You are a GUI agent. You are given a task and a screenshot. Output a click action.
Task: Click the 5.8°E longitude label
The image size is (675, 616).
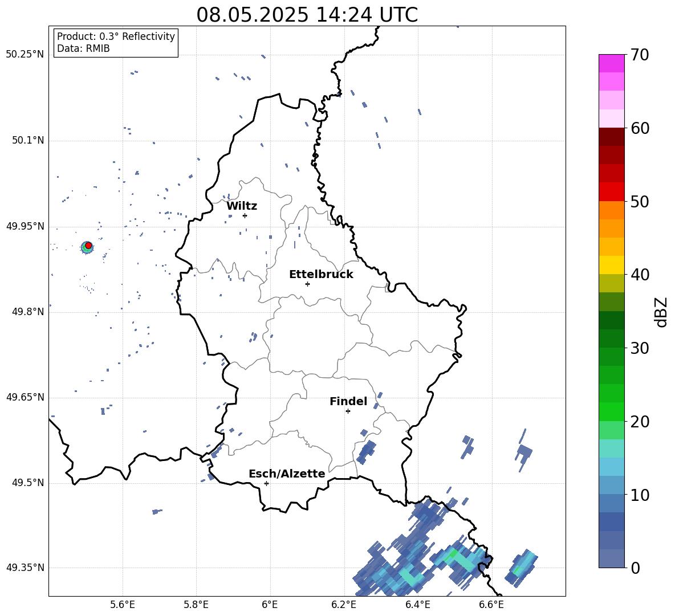(x=196, y=605)
